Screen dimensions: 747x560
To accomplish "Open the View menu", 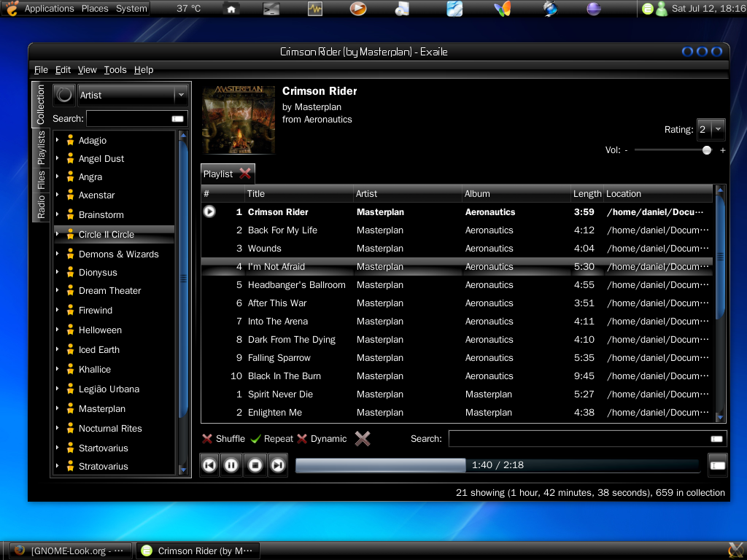I will point(88,69).
